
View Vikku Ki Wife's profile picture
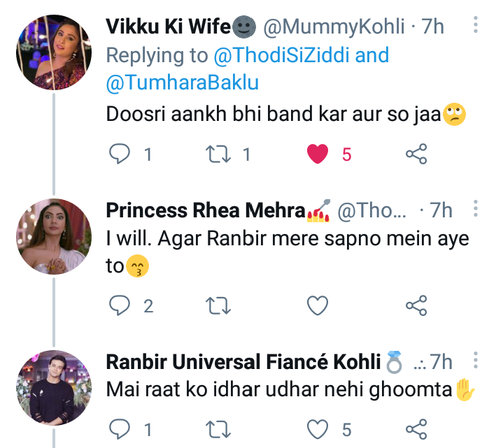point(54,52)
